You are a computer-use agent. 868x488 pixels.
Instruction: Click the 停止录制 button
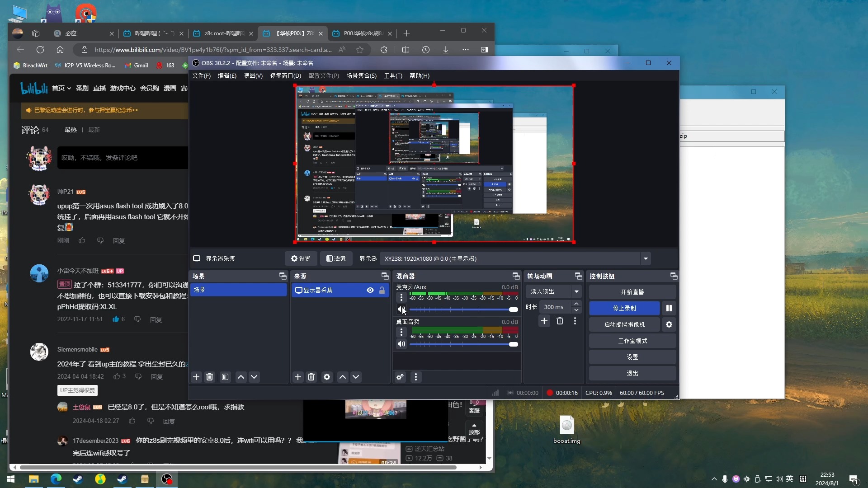(624, 308)
